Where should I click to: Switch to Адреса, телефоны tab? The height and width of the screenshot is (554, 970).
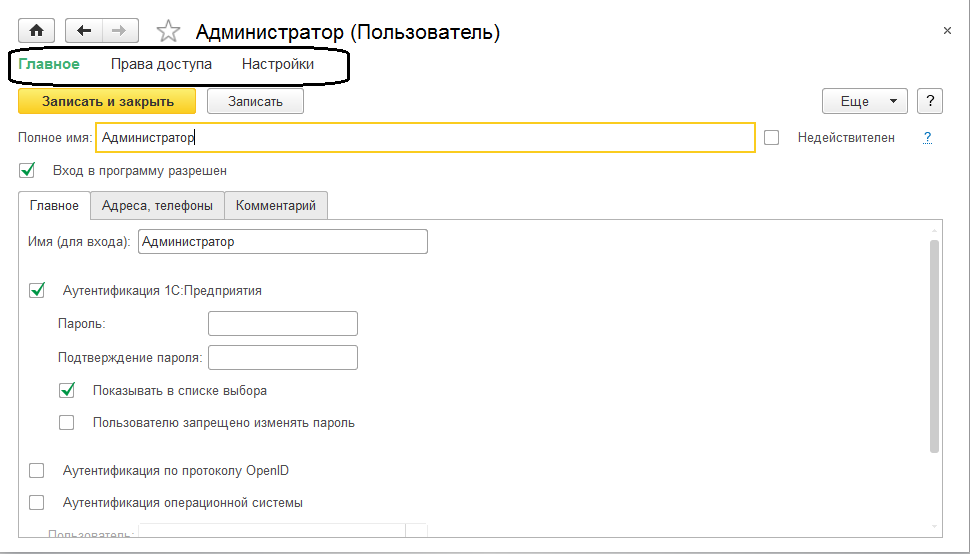[157, 206]
